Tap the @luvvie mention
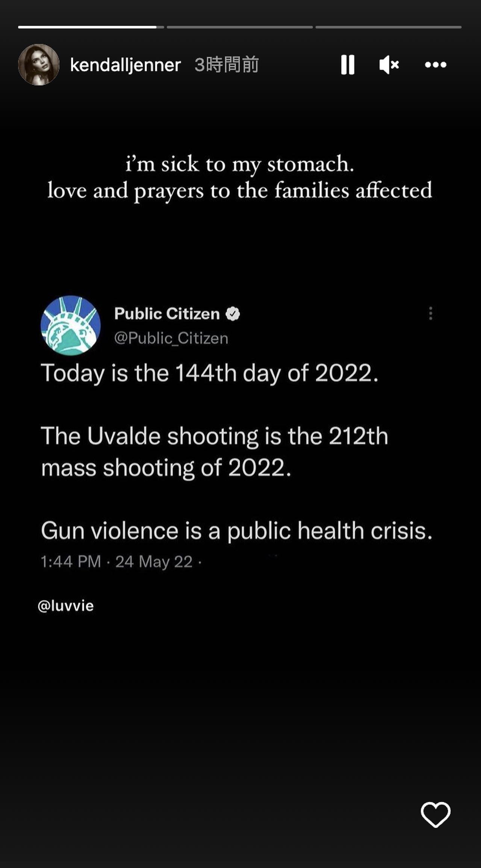 [x=66, y=606]
